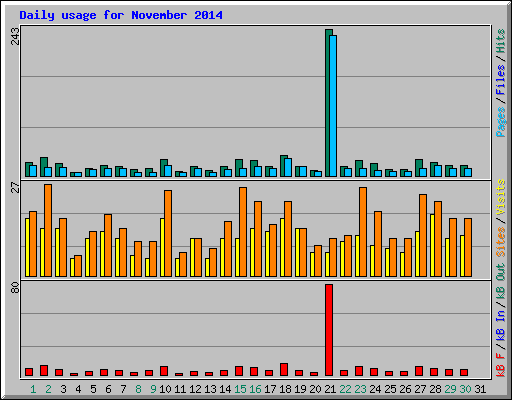Click the blue Pages bar for day 18
This screenshot has width=512, height=400.
[x=288, y=168]
